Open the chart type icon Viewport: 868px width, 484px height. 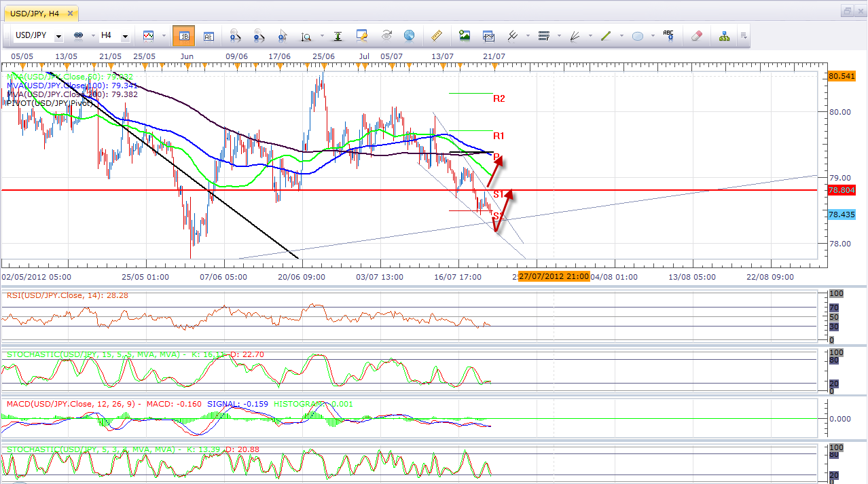tap(148, 35)
